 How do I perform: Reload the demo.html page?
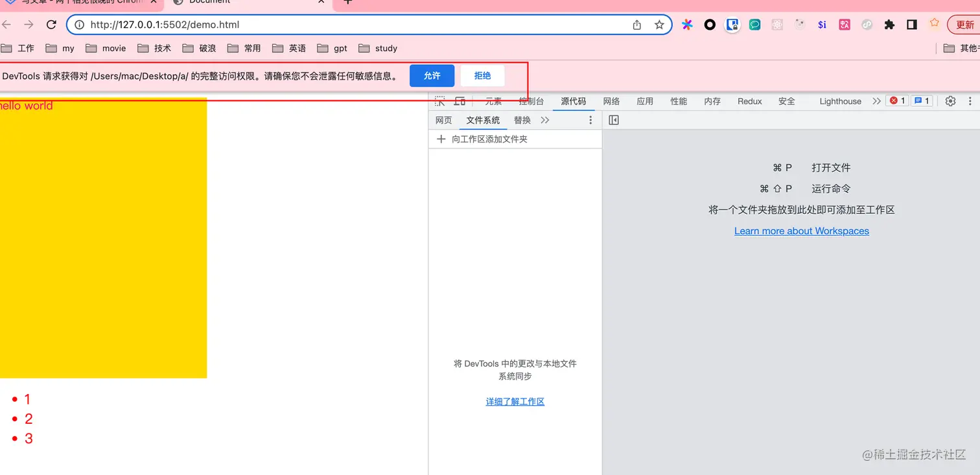52,25
